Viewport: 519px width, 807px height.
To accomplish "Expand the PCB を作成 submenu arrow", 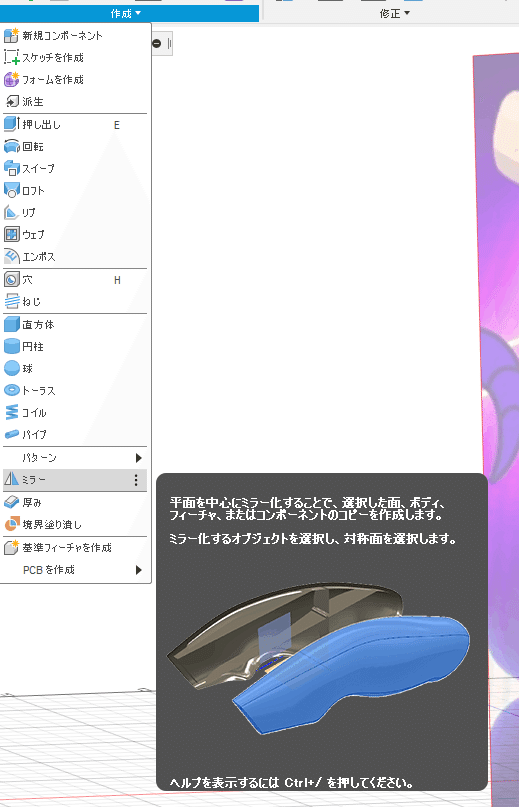I will (139, 570).
